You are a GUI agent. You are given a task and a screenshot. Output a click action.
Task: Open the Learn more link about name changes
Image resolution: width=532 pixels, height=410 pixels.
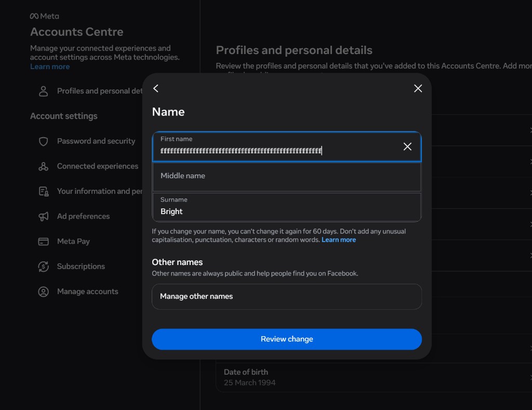(339, 240)
